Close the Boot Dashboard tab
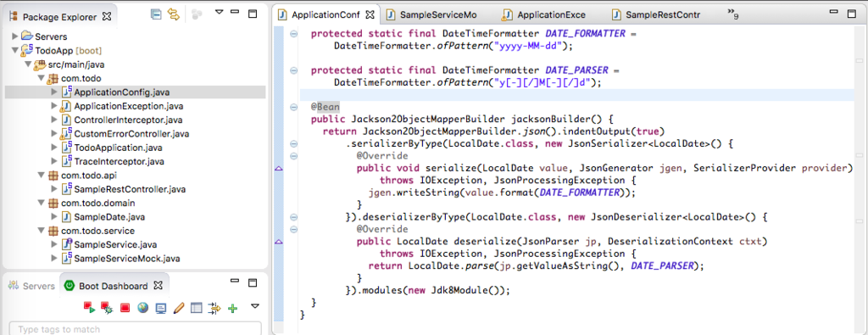The height and width of the screenshot is (335, 868). (x=158, y=286)
